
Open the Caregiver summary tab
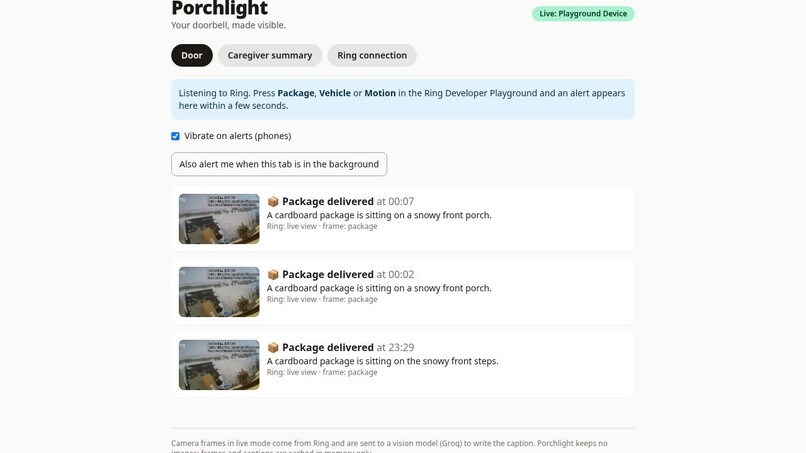pyautogui.click(x=270, y=55)
